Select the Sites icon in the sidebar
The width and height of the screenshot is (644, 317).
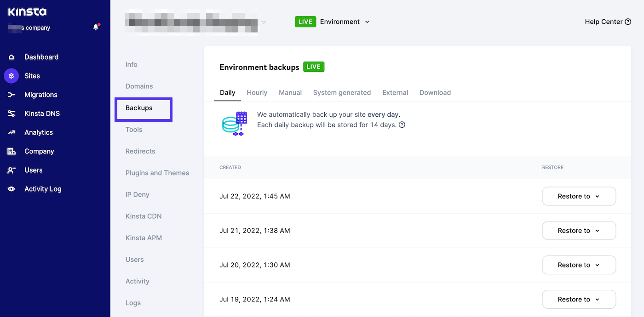(11, 75)
